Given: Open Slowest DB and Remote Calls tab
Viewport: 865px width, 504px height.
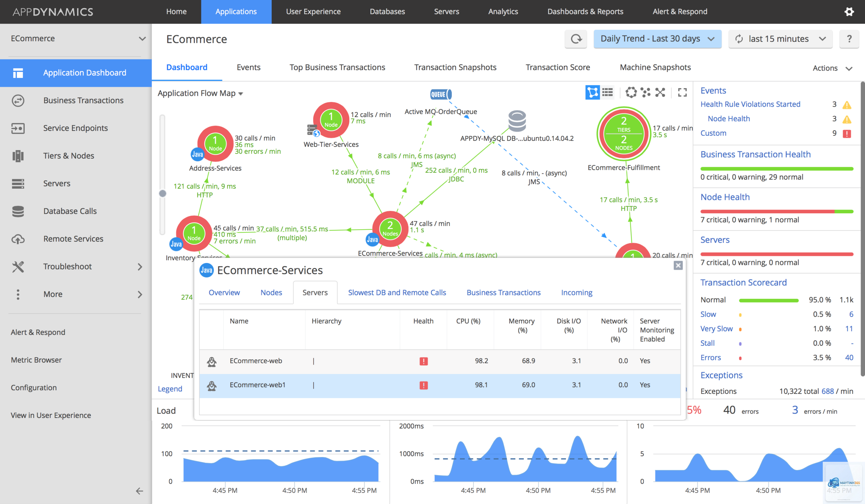Looking at the screenshot, I should click(x=397, y=292).
